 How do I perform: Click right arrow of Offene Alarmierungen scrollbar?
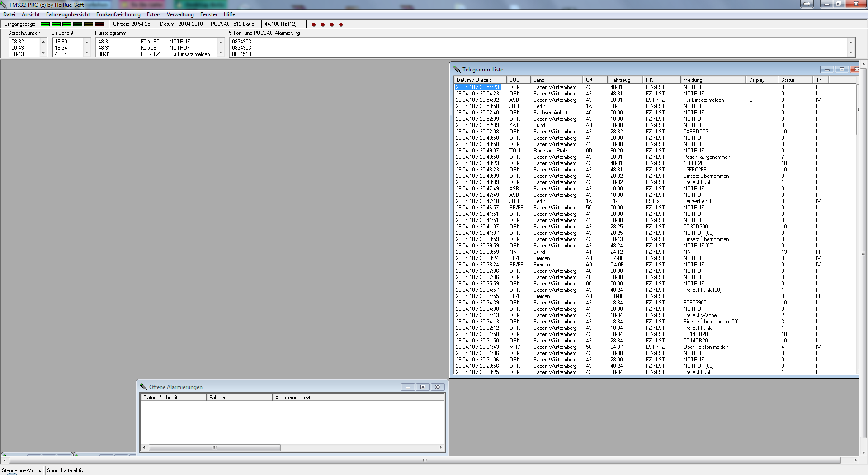click(440, 448)
